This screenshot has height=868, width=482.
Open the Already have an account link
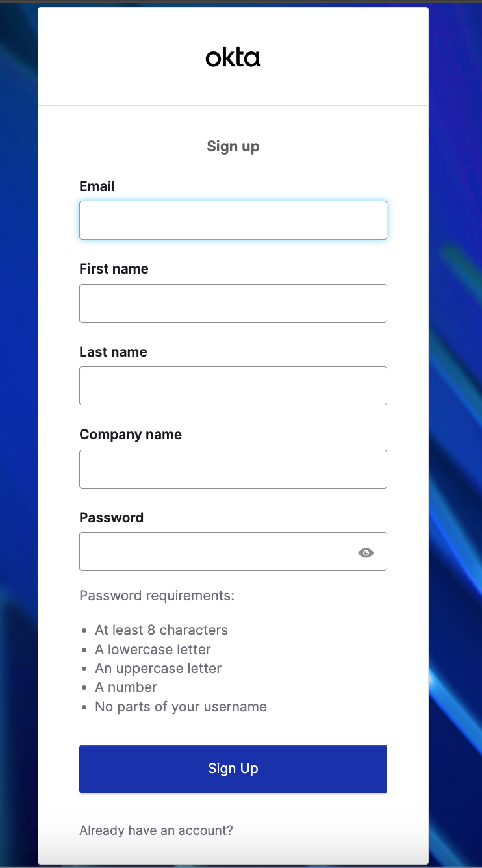(156, 830)
